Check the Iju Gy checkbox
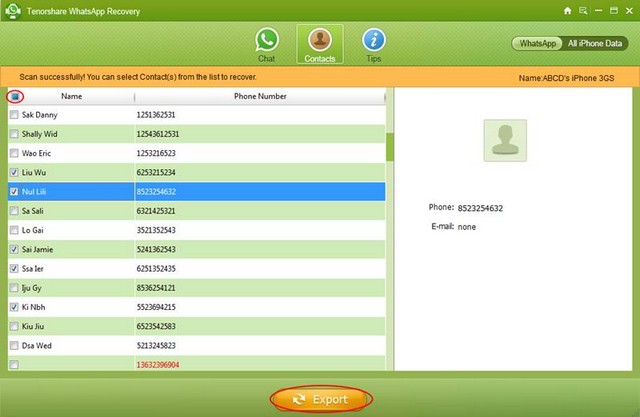Screen dimensions: 640x417 [14, 288]
